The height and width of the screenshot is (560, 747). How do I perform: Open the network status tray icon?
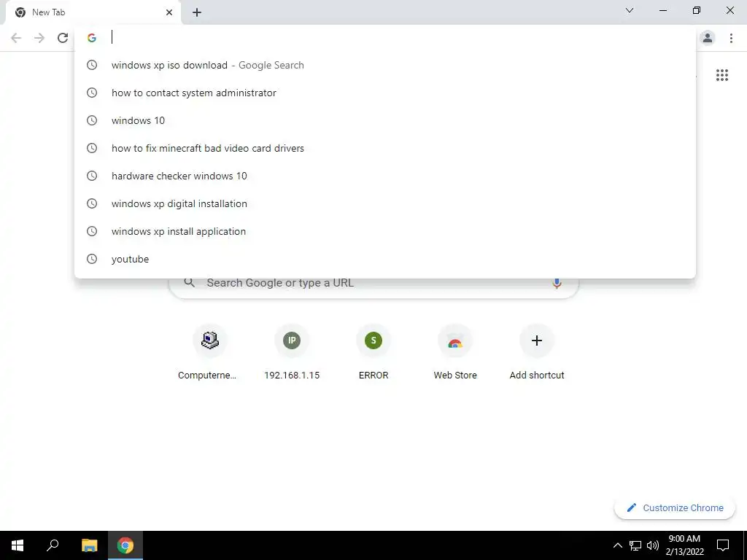[x=635, y=545]
